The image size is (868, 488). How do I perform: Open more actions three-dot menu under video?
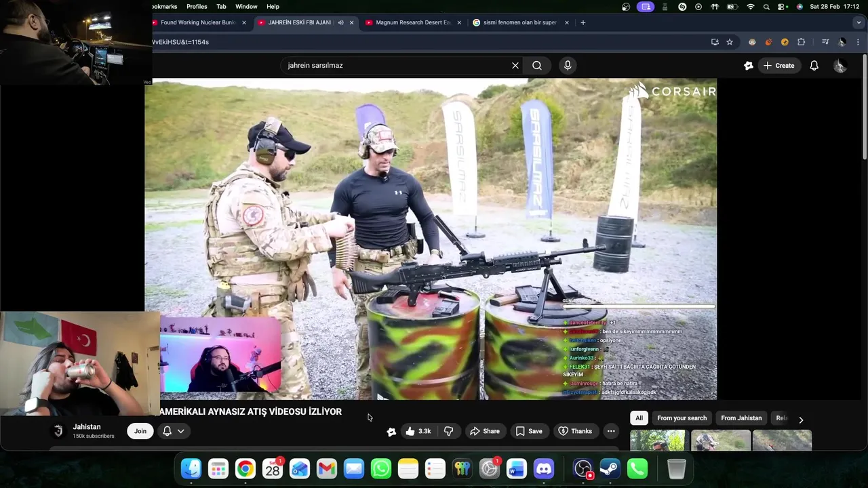[x=611, y=431]
